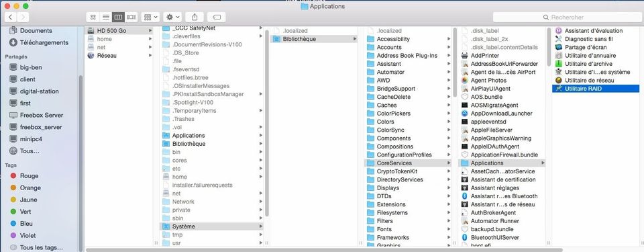Expand the CoreServices folder arrow
Viewport: 644px width, 252px height.
coord(449,163)
